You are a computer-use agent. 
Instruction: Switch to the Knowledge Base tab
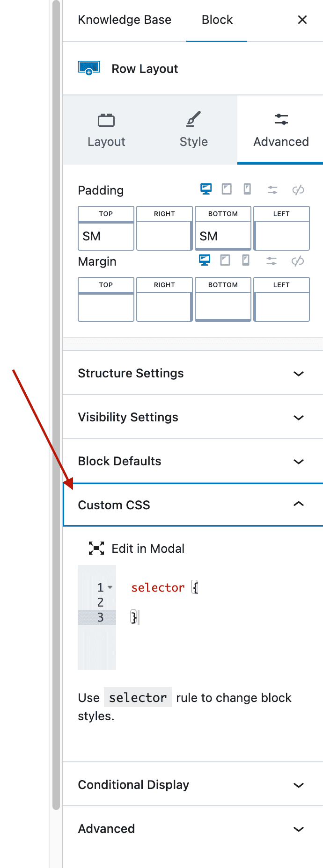[x=125, y=20]
